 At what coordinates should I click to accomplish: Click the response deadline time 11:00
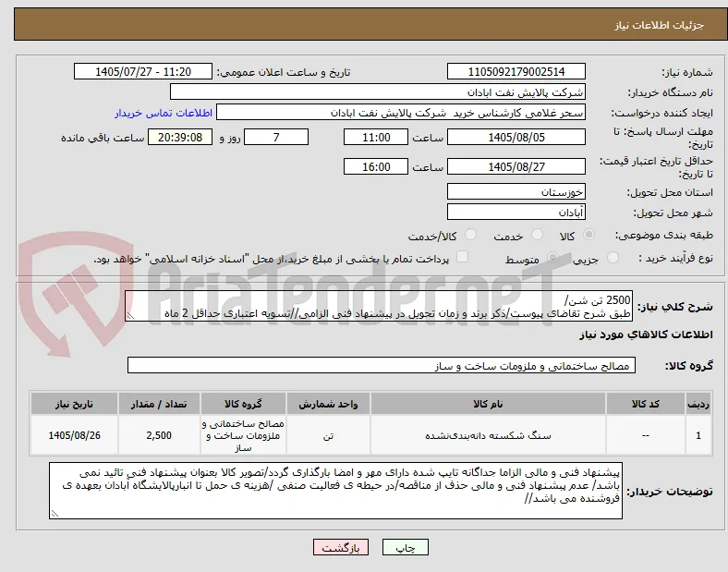point(376,138)
